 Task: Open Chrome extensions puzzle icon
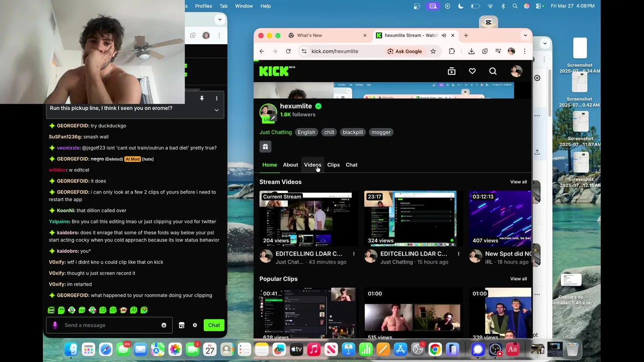[452, 51]
